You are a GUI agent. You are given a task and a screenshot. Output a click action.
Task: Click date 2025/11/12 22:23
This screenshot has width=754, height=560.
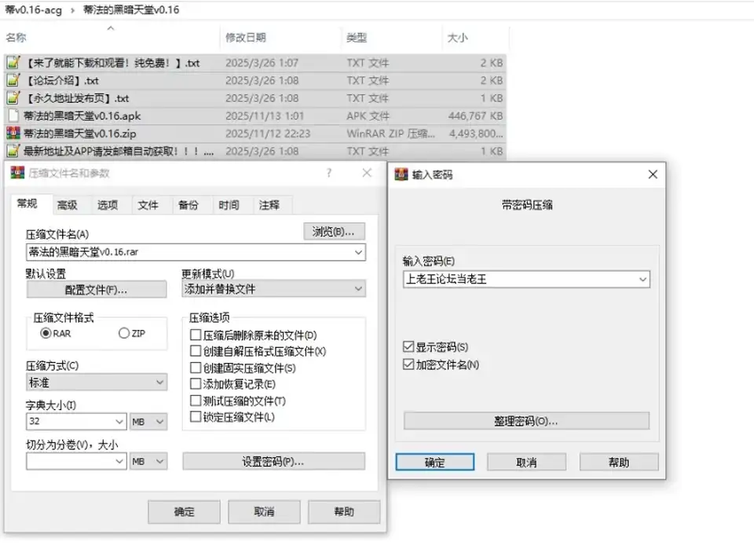[268, 134]
